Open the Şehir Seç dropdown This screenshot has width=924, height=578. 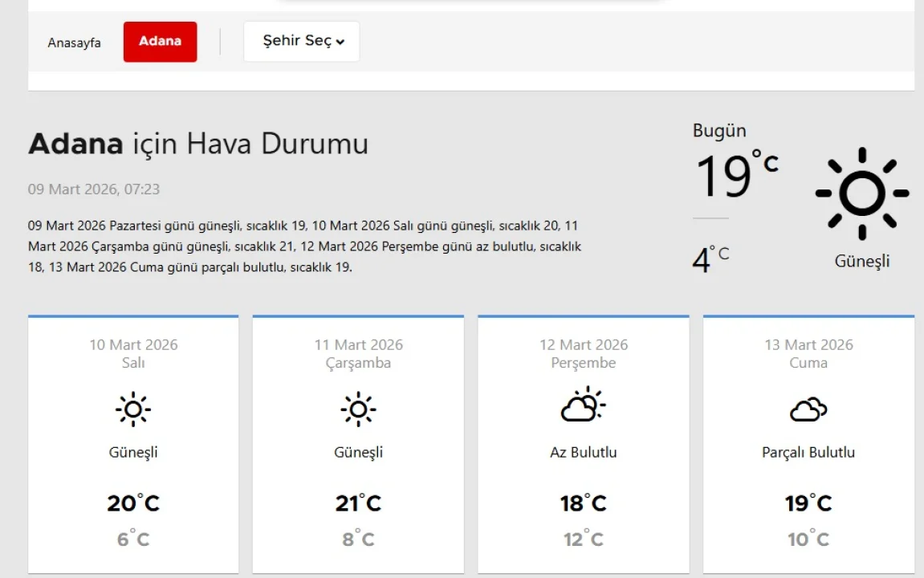point(302,42)
